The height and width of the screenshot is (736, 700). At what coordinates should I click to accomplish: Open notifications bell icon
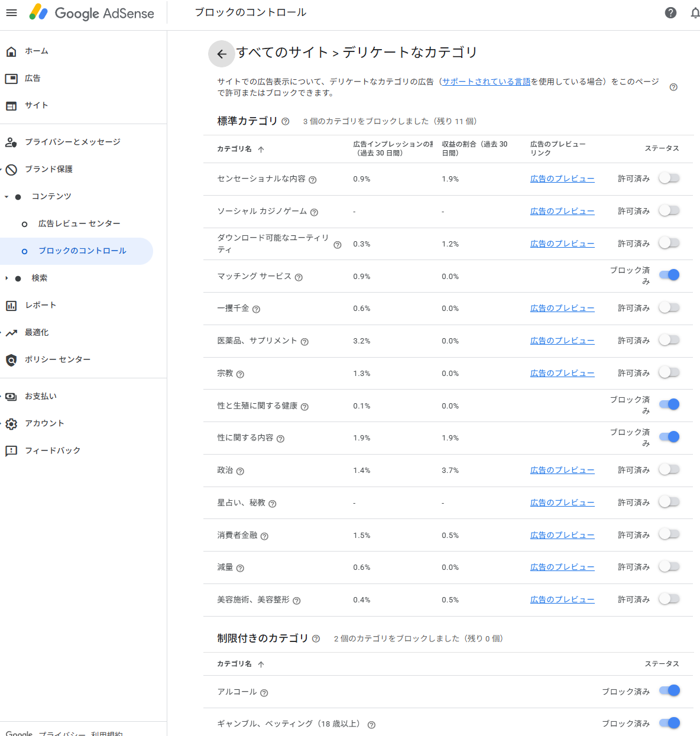coord(695,12)
